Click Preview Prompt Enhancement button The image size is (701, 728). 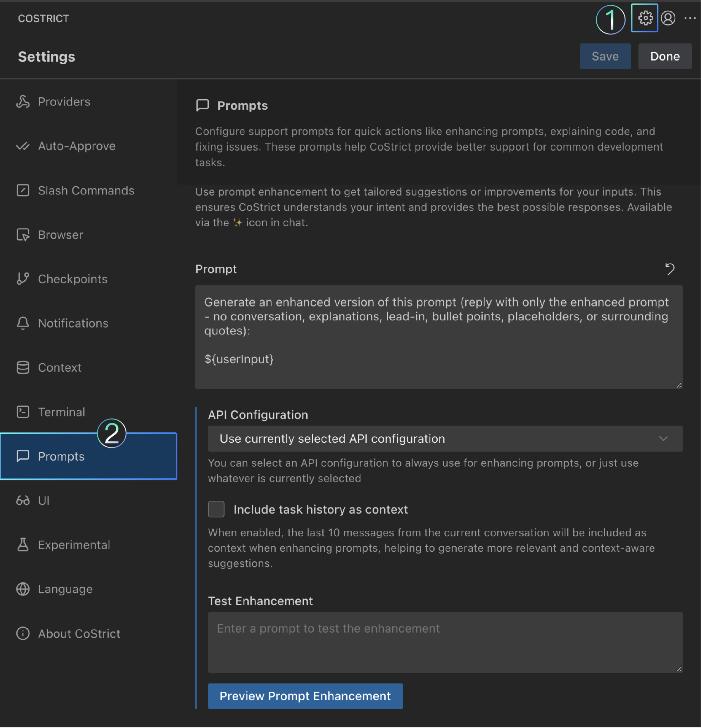tap(305, 696)
